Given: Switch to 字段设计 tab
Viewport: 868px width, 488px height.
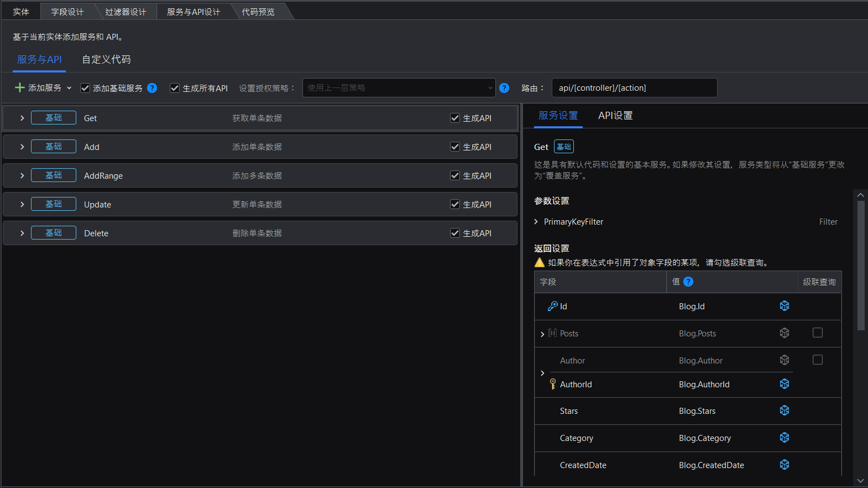Looking at the screenshot, I should coord(67,12).
